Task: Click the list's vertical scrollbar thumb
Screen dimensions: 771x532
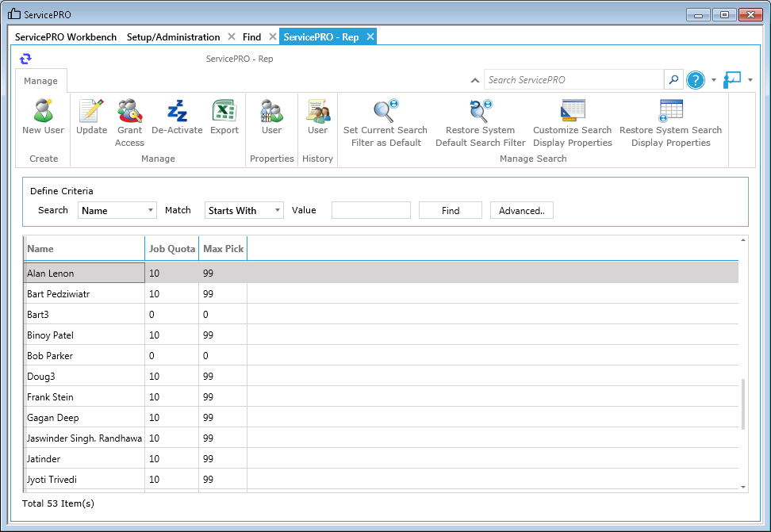Action: 743,404
